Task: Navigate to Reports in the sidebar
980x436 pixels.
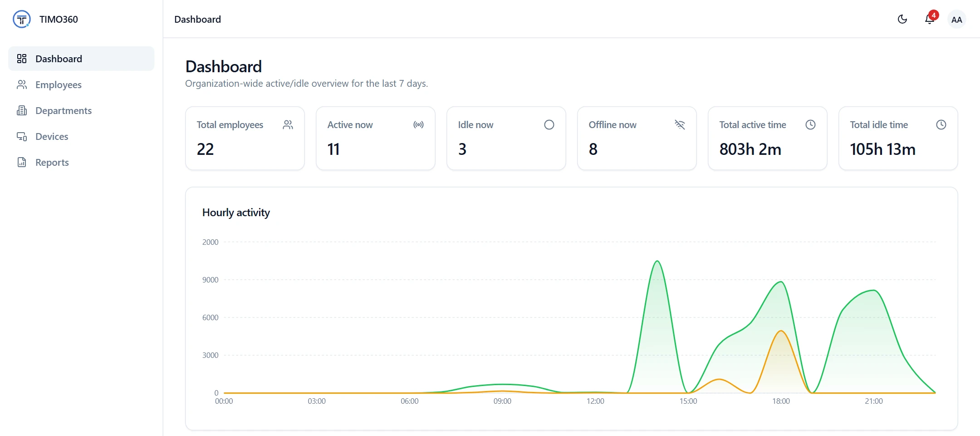Action: pos(81,162)
